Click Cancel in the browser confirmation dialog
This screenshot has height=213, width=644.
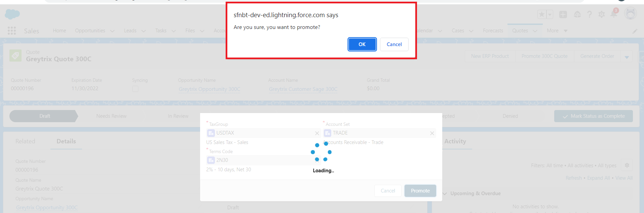pos(394,44)
